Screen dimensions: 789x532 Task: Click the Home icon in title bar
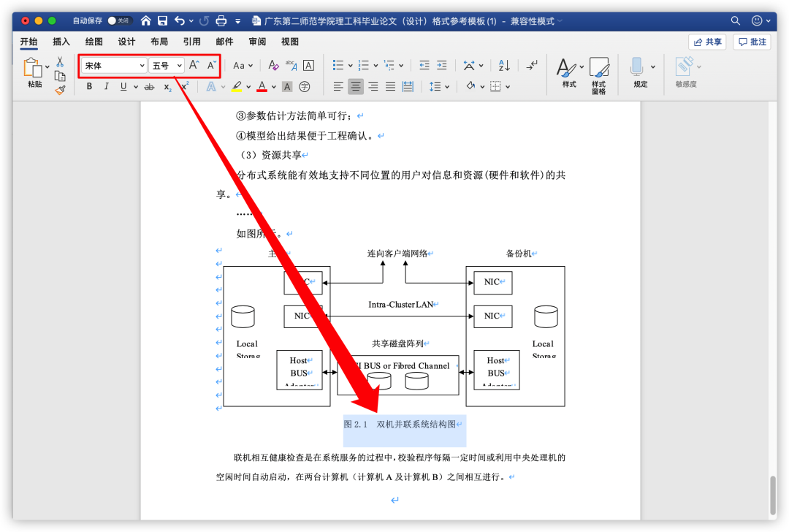point(145,20)
